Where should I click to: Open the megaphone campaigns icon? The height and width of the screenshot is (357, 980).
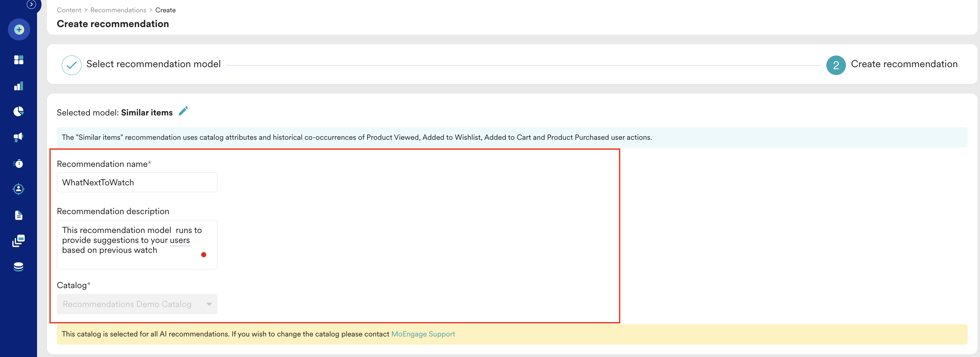tap(19, 137)
